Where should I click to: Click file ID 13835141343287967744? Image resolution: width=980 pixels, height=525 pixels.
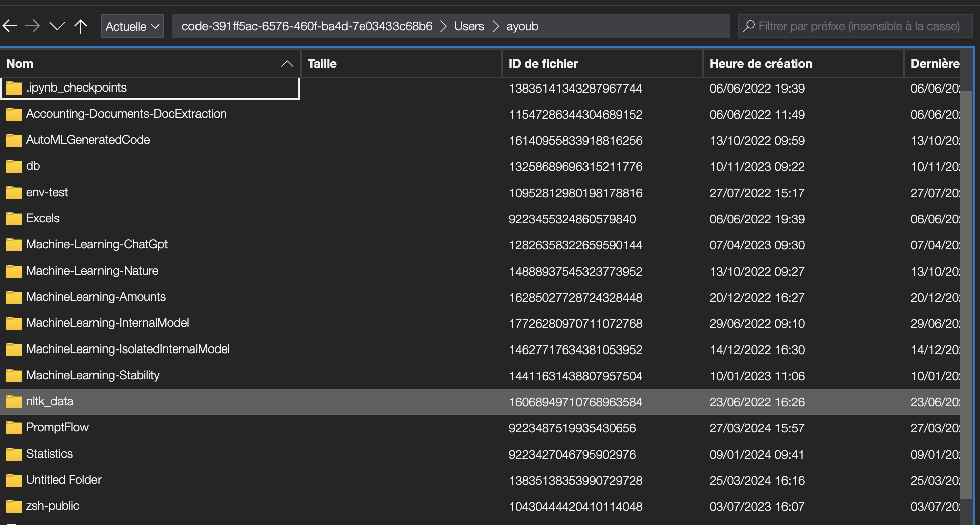pos(575,89)
